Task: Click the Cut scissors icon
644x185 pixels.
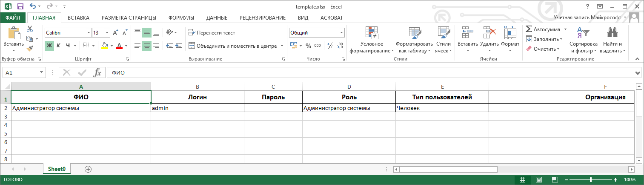Action: [30, 29]
